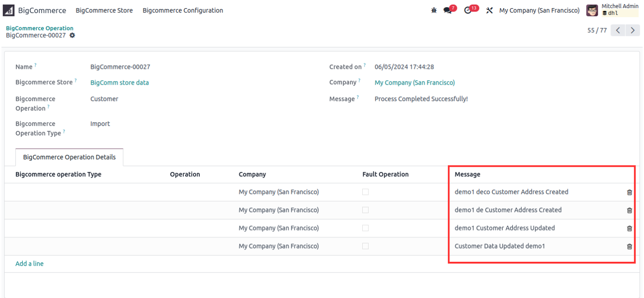Open the conversations chat icon
Viewport: 644px width, 298px height.
447,10
